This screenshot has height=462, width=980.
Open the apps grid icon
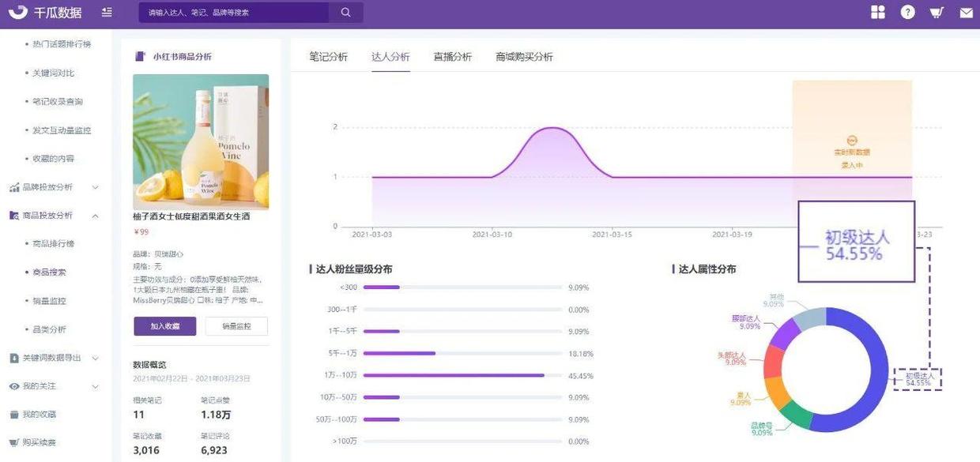click(x=878, y=13)
